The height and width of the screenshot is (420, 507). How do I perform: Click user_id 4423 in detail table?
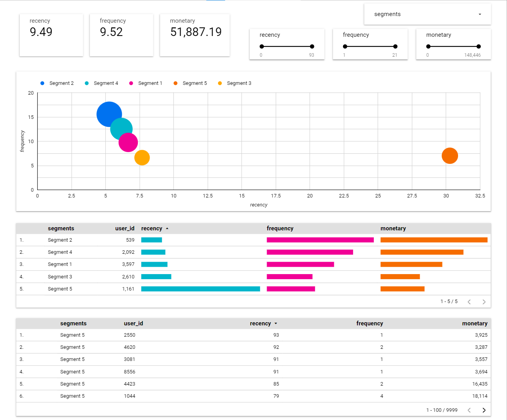(130, 384)
